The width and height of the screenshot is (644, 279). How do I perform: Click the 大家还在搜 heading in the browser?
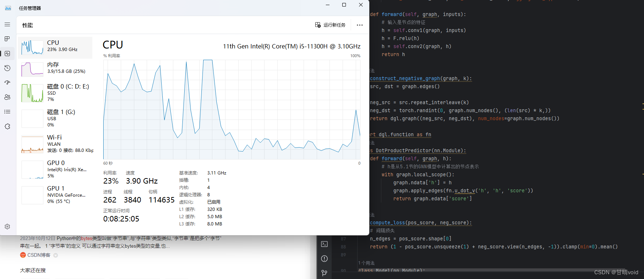point(33,270)
